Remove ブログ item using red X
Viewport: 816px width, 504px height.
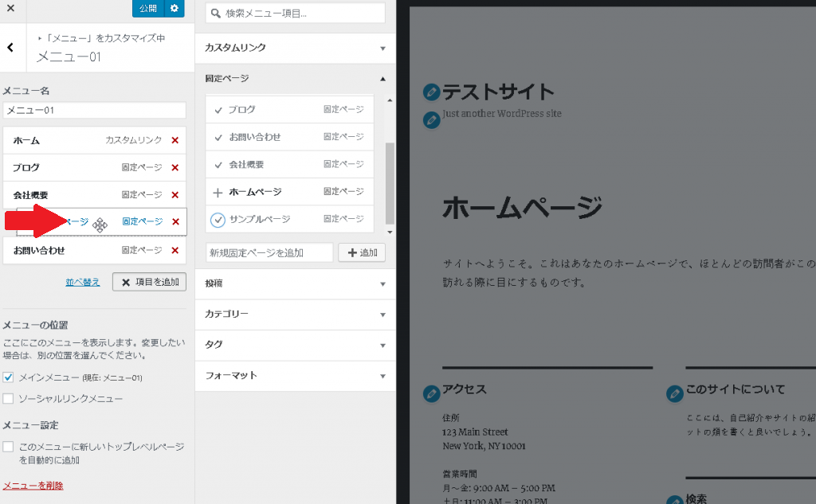[x=175, y=168]
